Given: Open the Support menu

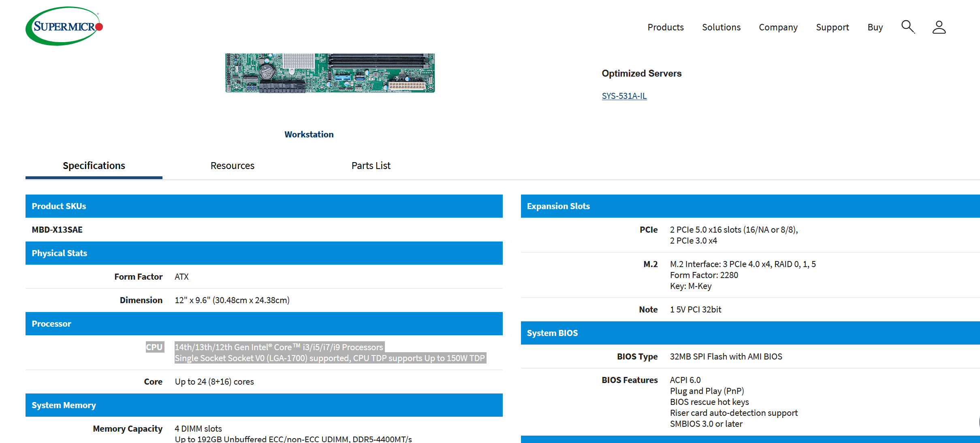Looking at the screenshot, I should [x=832, y=27].
